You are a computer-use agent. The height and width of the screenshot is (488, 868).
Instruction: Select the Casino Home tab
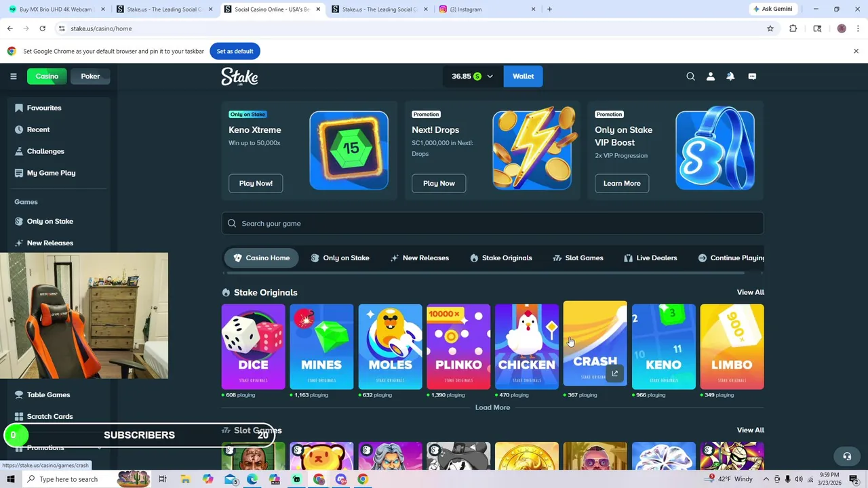coord(261,258)
